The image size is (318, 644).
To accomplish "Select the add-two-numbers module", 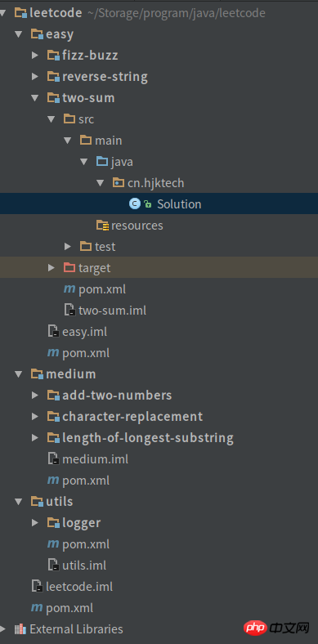I will (x=110, y=395).
